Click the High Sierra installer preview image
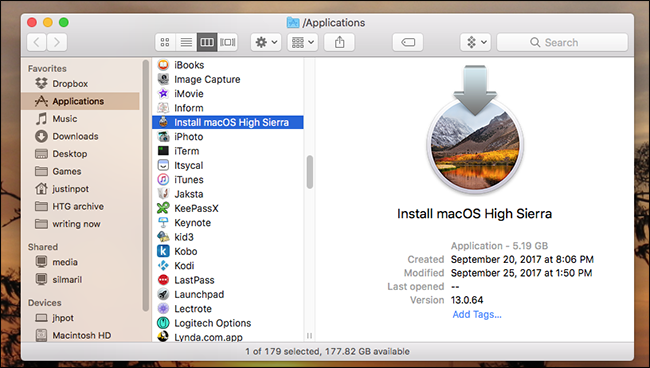 click(x=475, y=129)
